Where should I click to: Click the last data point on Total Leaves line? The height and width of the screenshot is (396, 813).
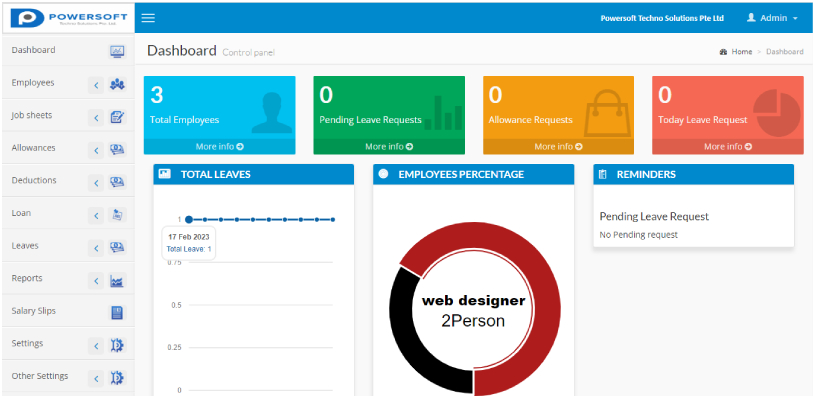333,220
